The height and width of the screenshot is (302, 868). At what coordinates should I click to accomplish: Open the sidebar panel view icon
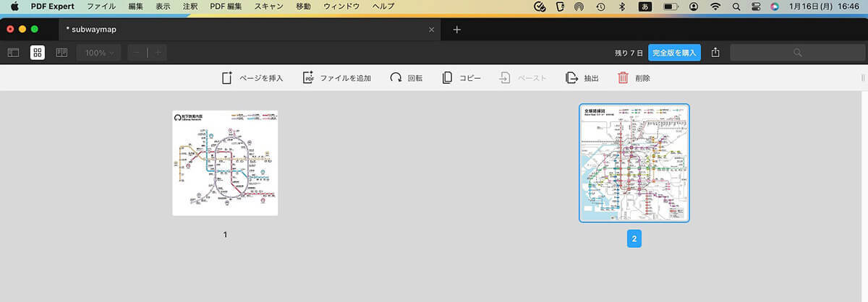pyautogui.click(x=13, y=53)
